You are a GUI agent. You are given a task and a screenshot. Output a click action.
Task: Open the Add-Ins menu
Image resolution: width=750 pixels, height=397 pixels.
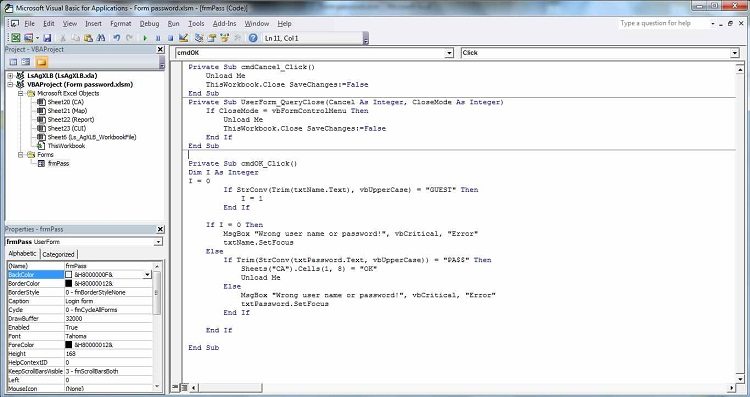[224, 23]
